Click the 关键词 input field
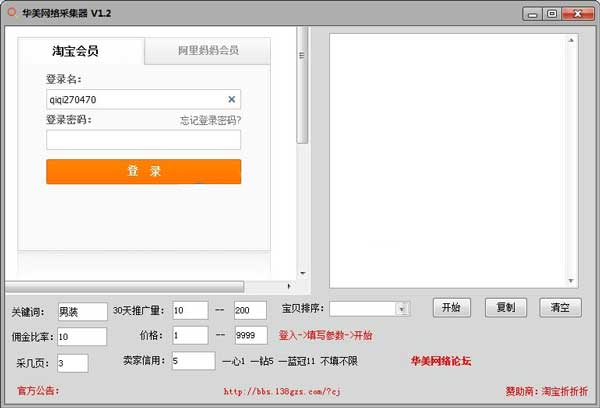The image size is (600, 408). coord(83,312)
